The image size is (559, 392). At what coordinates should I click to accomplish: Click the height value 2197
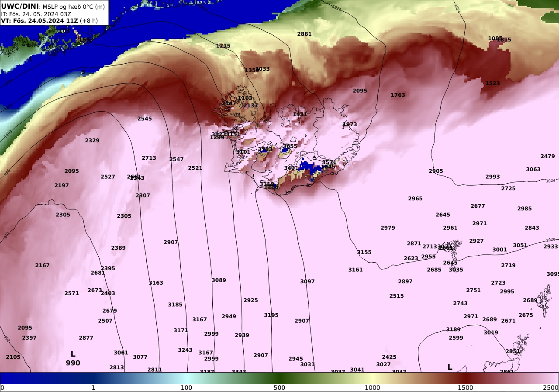[x=62, y=186]
